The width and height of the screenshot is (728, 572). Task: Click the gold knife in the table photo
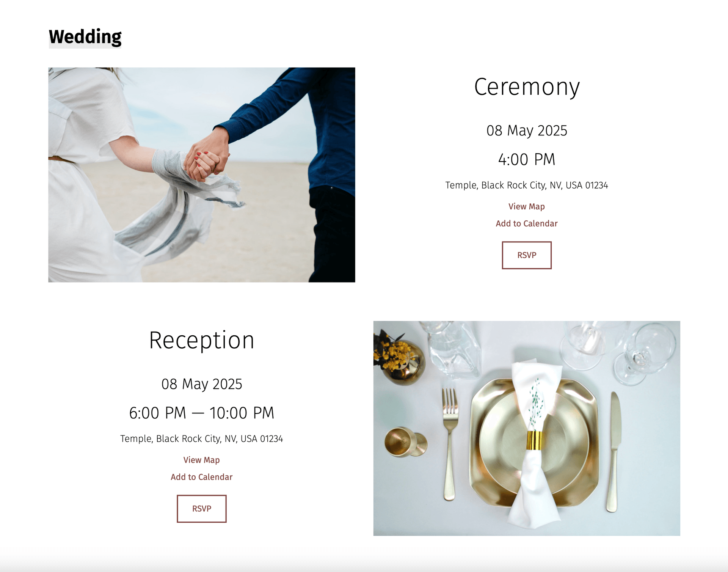(x=614, y=451)
